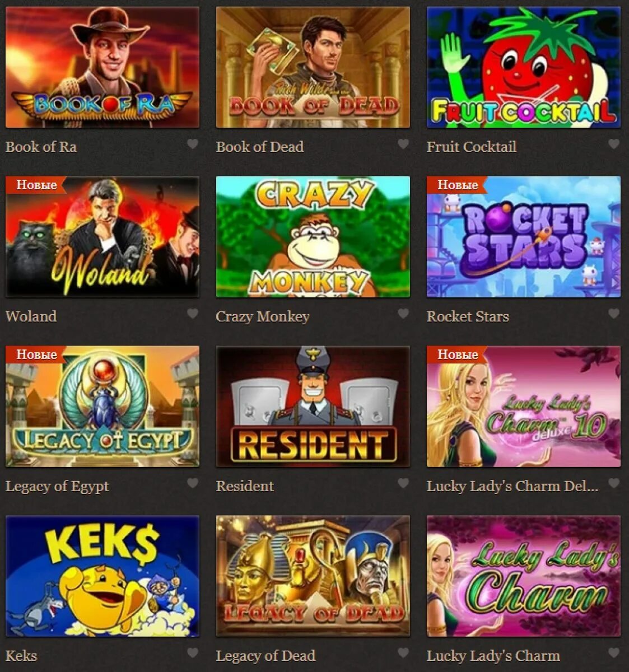Click the Новые badge on Woland
The height and width of the screenshot is (672, 629).
point(36,185)
